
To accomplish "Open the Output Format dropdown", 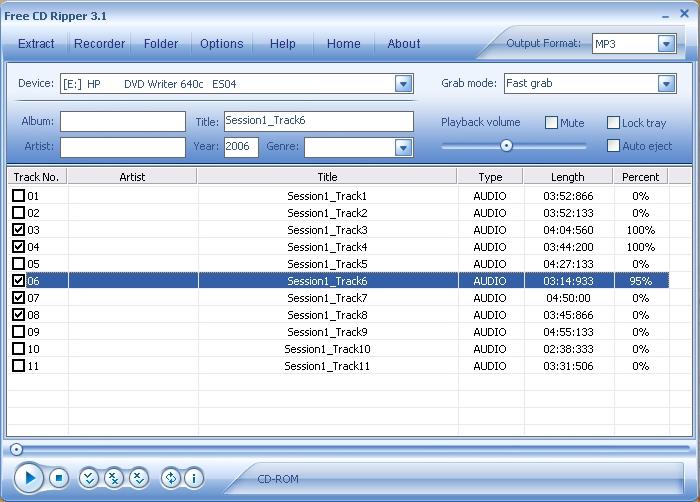I will pos(666,44).
